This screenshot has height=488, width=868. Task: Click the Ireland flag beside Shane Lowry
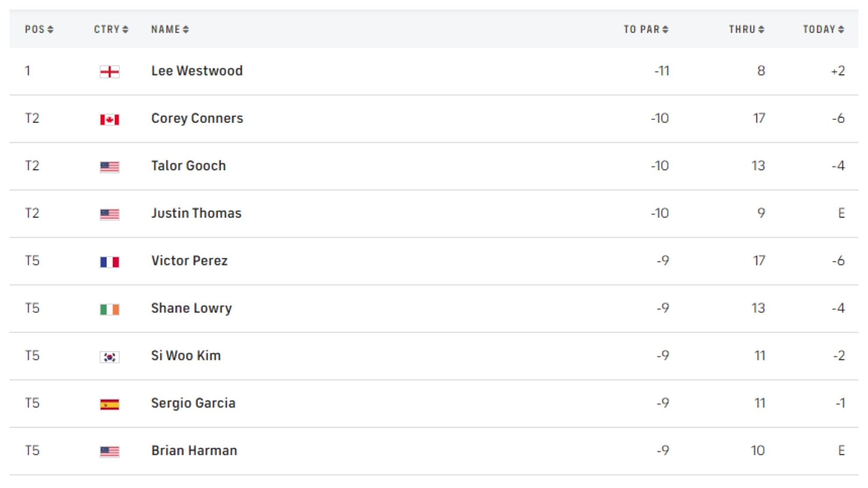point(109,309)
